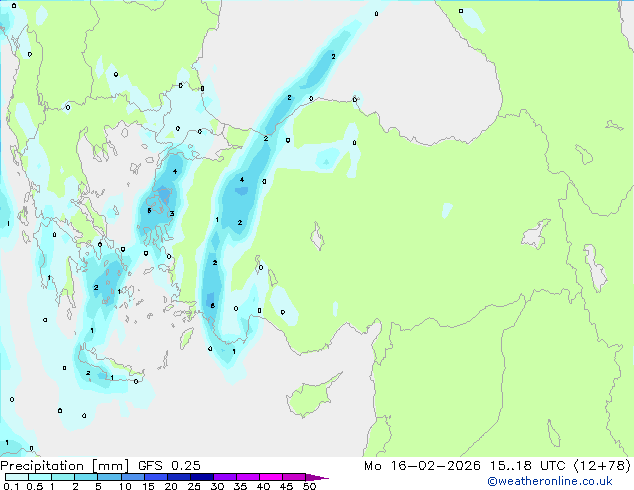Click the 0.1 to 0.5 mm legend swatch

coord(17,477)
